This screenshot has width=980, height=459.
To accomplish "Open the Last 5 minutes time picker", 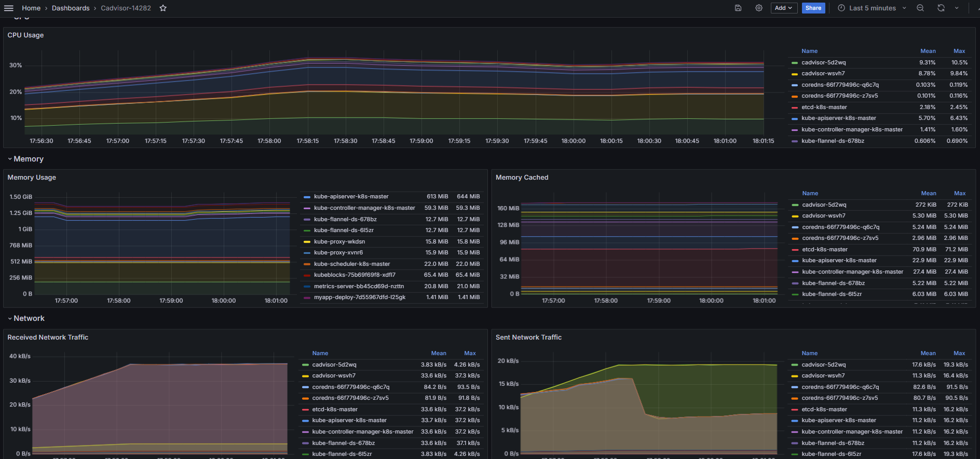I will pos(872,8).
